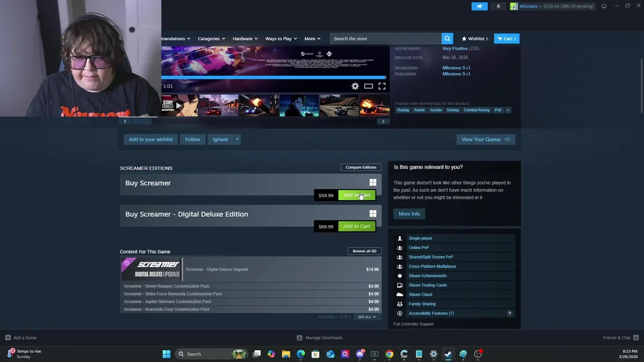Viewport: 644px width, 362px height.
Task: Click the Steam Trading Cards icon
Action: 400,285
